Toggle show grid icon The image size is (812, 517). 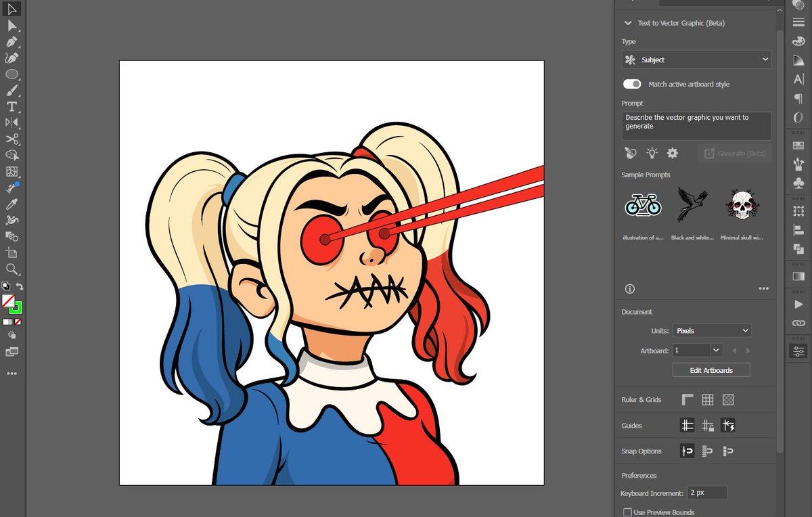click(708, 400)
